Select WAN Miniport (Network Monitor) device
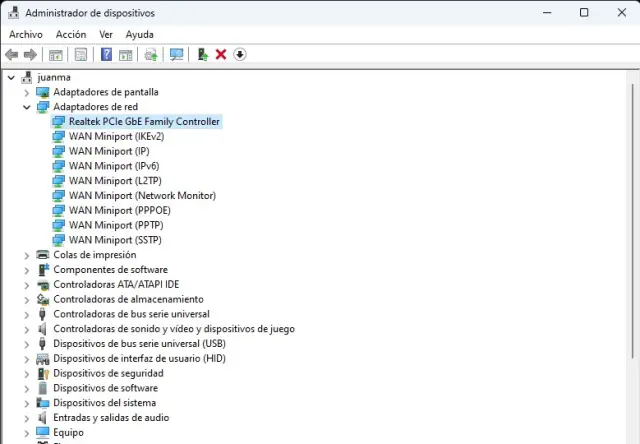This screenshot has height=444, width=640. point(141,196)
